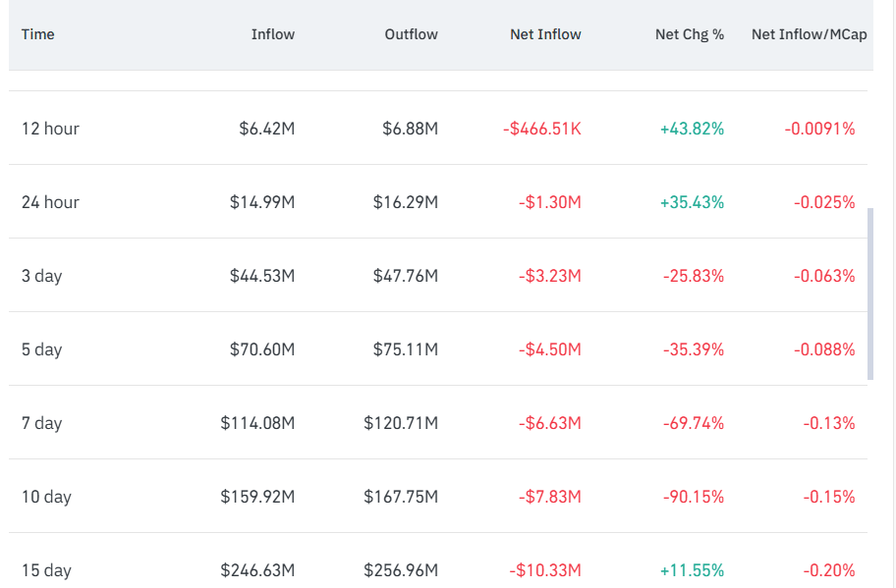Click the Net Inflow/MCap column header

point(809,34)
